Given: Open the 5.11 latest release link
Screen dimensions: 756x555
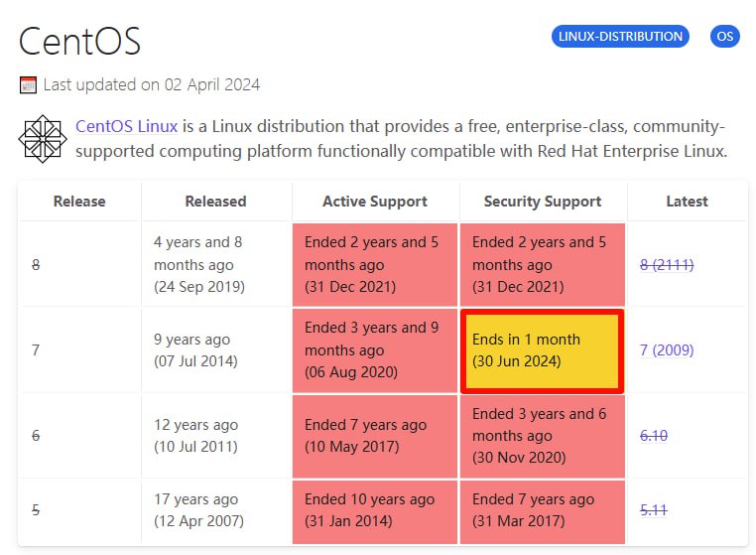Looking at the screenshot, I should pos(653,509).
